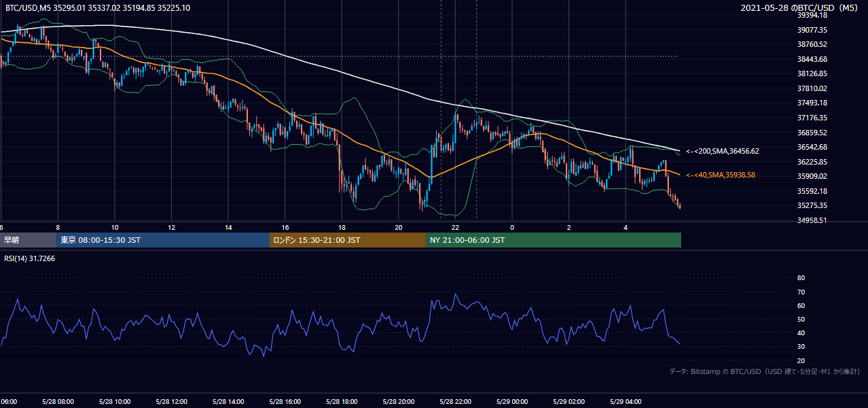The height and width of the screenshot is (408, 868).
Task: Click hour label 14 under price chart
Action: coord(228,227)
